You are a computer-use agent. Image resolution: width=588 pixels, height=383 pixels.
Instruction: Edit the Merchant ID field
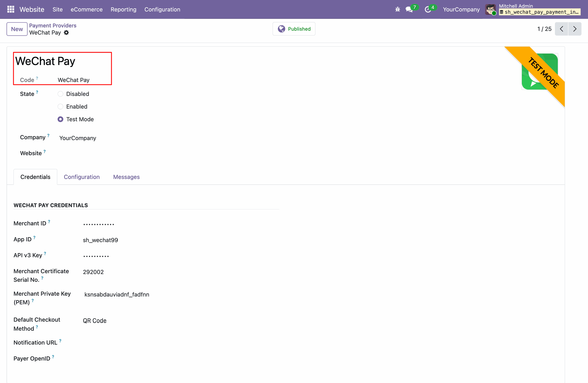[181, 224]
